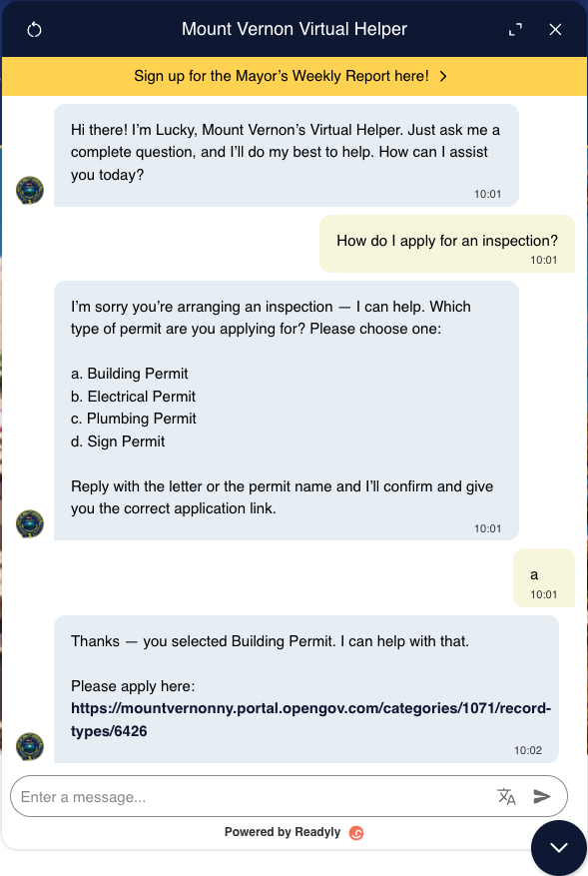The height and width of the screenshot is (876, 588).
Task: Click the bot avatar next to the permit list
Action: (x=30, y=522)
